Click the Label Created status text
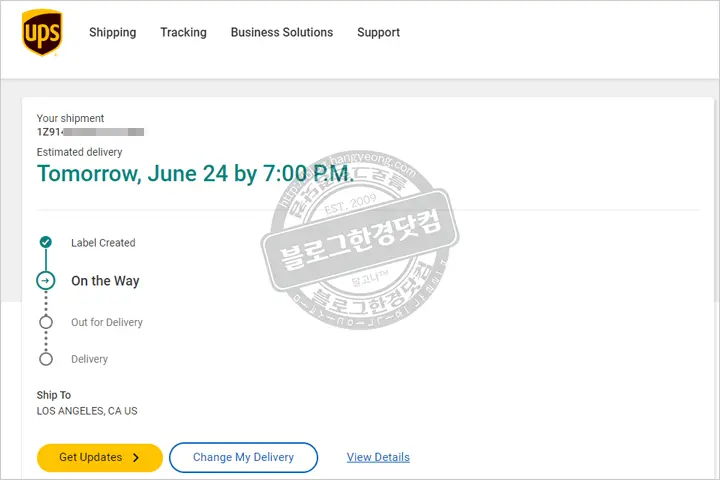The width and height of the screenshot is (720, 480). [x=103, y=243]
